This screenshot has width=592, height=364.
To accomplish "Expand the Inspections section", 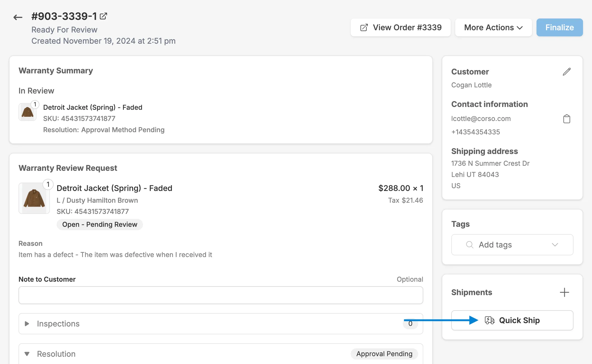I will (x=27, y=324).
